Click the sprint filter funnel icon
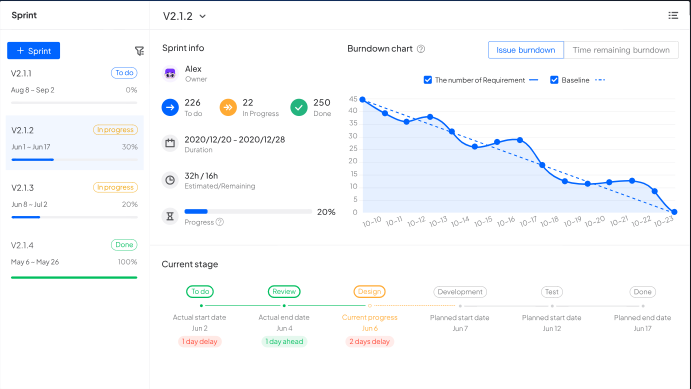691x389 pixels. coord(139,51)
